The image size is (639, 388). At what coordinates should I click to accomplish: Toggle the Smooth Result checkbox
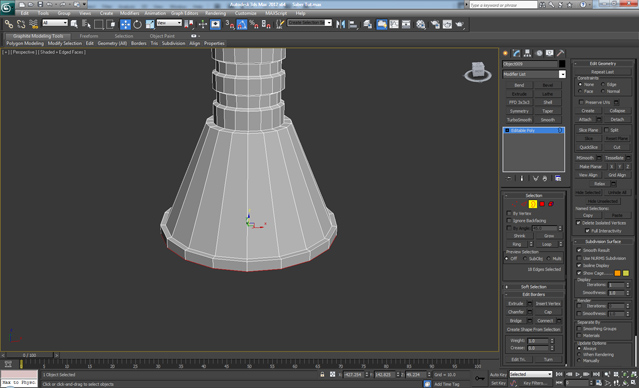[x=579, y=250]
